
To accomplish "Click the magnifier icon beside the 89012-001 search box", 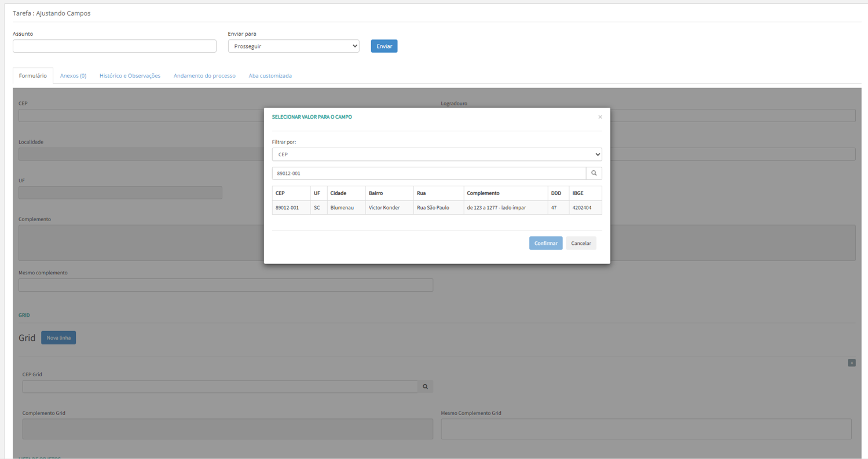I will (x=594, y=173).
